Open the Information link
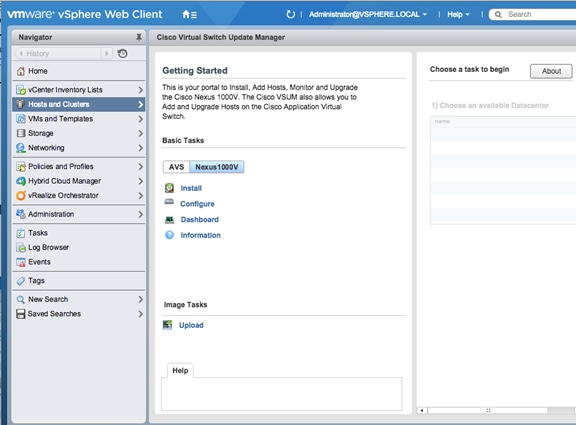This screenshot has height=425, width=576. (x=201, y=235)
